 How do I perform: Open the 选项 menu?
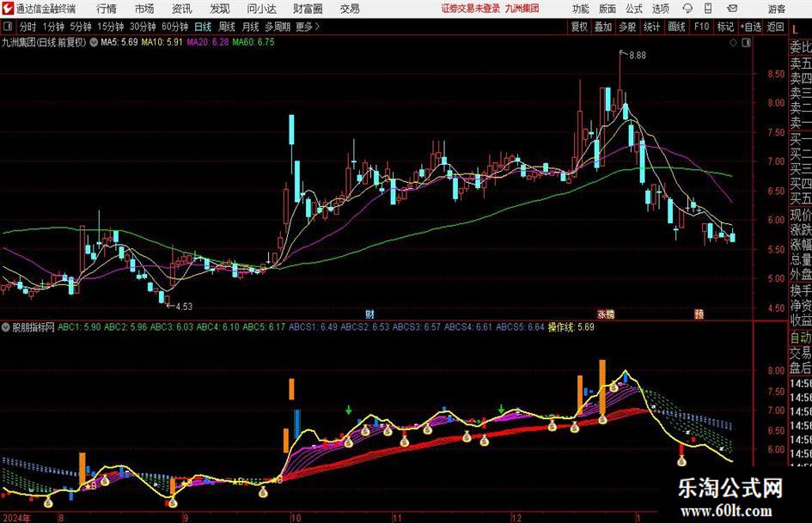point(660,9)
